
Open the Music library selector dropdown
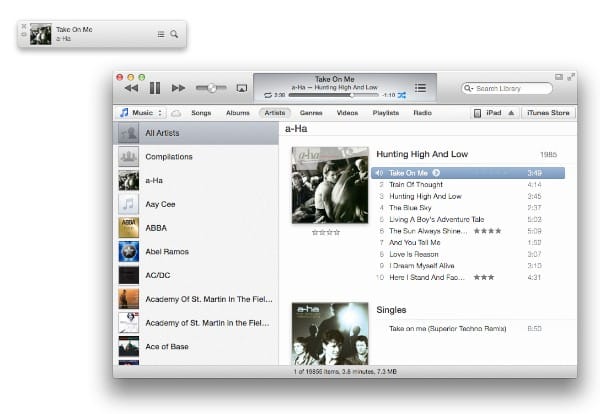pyautogui.click(x=141, y=113)
